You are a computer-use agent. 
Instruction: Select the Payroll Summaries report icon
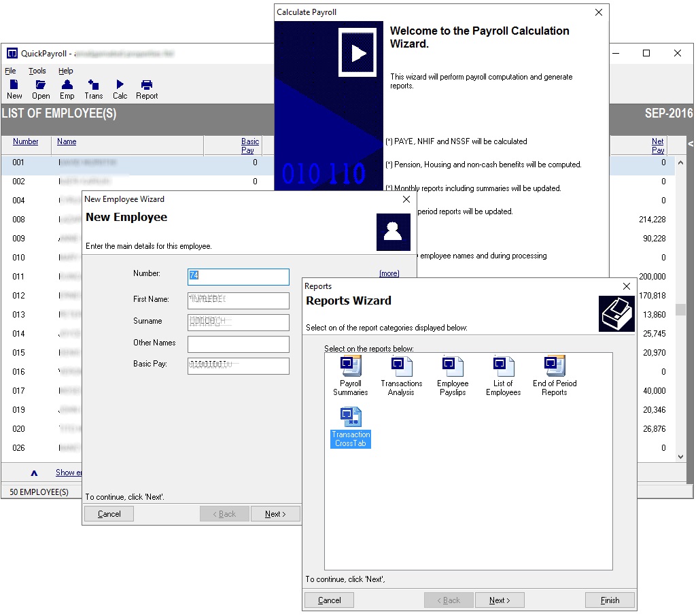pos(349,371)
